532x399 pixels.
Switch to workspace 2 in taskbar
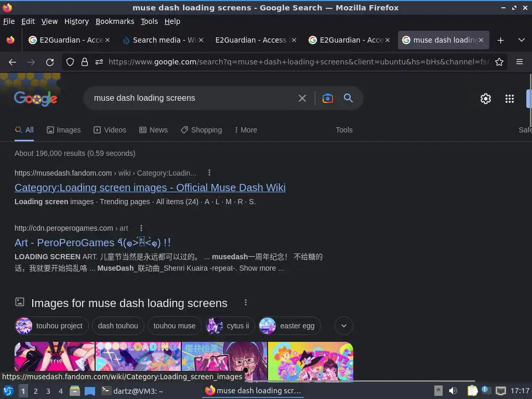(36, 391)
